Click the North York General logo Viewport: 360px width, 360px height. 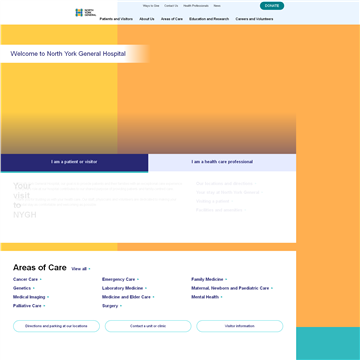(86, 13)
